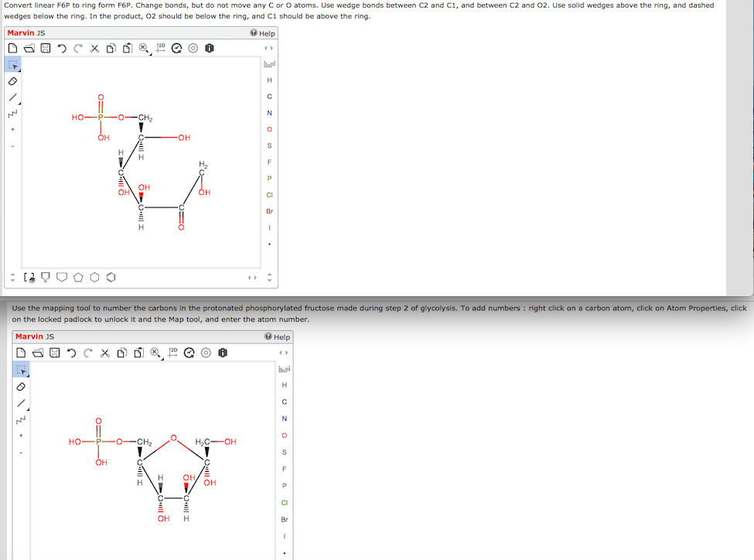Select the Redo icon in the toolbar

(78, 48)
